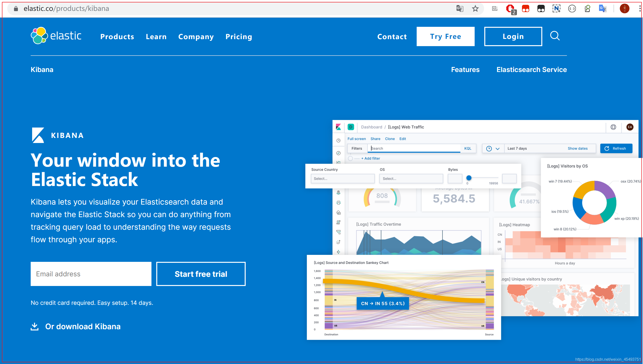Open the Learn menu
The width and height of the screenshot is (643, 364).
(x=156, y=36)
